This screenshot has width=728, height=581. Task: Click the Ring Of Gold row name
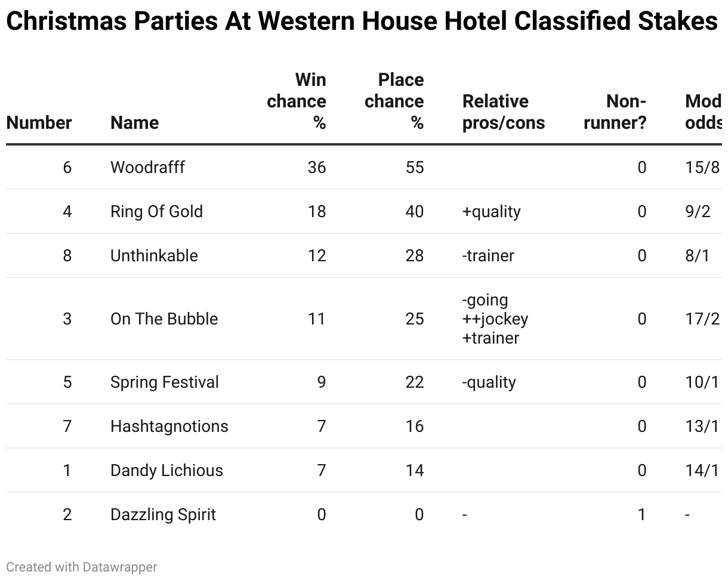pyautogui.click(x=156, y=211)
